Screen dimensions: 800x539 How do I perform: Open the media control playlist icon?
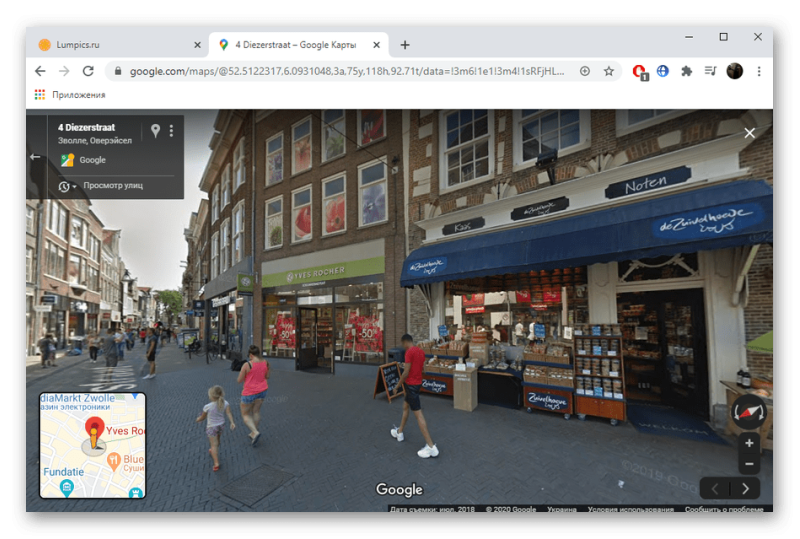click(710, 71)
